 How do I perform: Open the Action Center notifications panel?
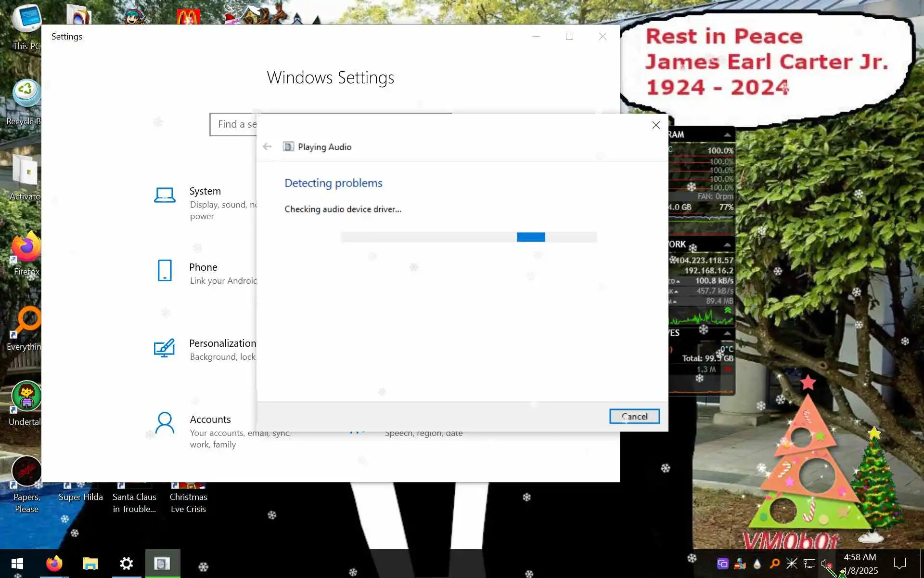pos(899,563)
